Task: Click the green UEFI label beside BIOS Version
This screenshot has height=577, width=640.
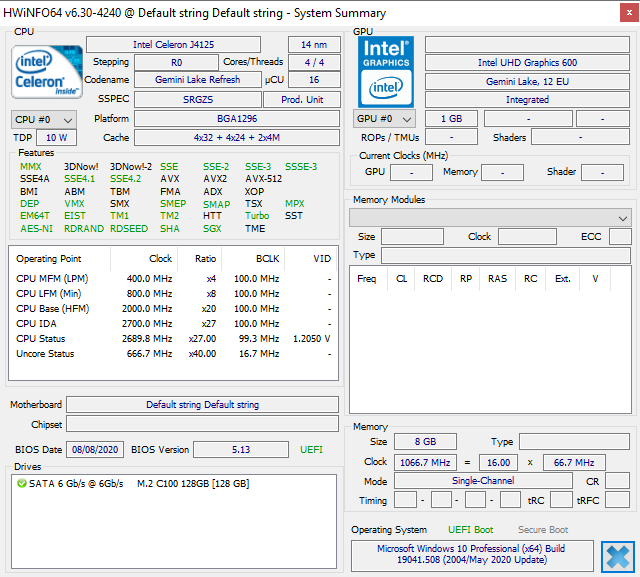Action: [x=311, y=450]
